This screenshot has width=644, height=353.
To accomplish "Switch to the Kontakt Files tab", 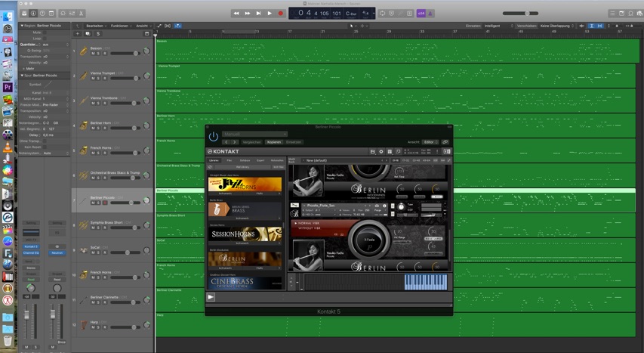I will (x=230, y=160).
